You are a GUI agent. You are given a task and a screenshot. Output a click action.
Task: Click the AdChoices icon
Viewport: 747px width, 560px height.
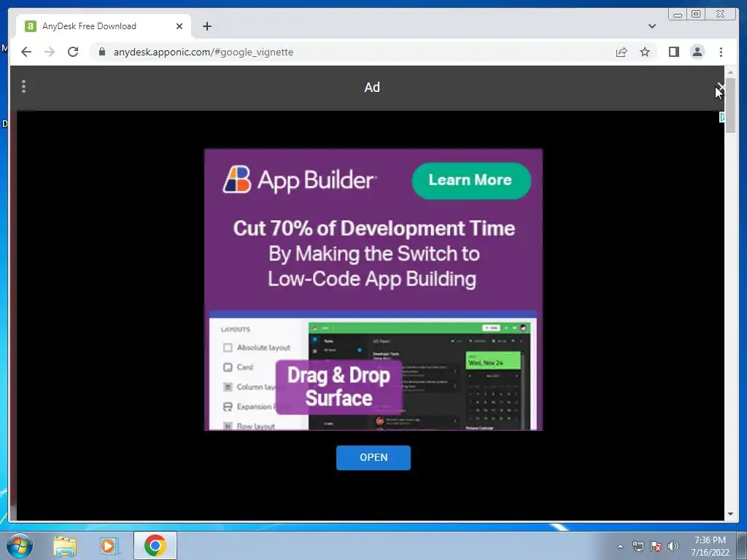(721, 117)
